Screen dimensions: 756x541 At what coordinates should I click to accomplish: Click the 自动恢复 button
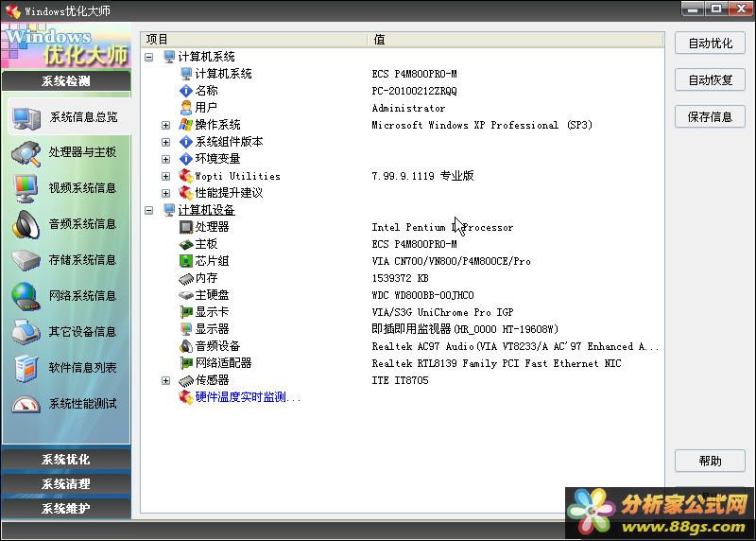tap(711, 79)
